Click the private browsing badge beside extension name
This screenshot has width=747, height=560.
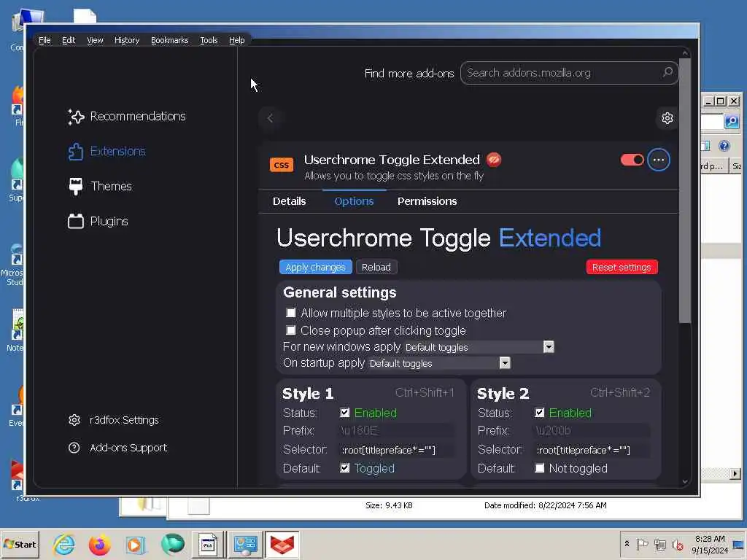(494, 160)
